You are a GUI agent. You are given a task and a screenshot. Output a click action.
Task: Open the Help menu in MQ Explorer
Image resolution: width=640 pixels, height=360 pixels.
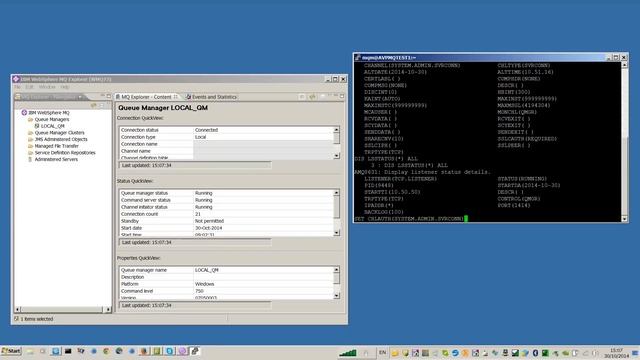click(x=64, y=87)
